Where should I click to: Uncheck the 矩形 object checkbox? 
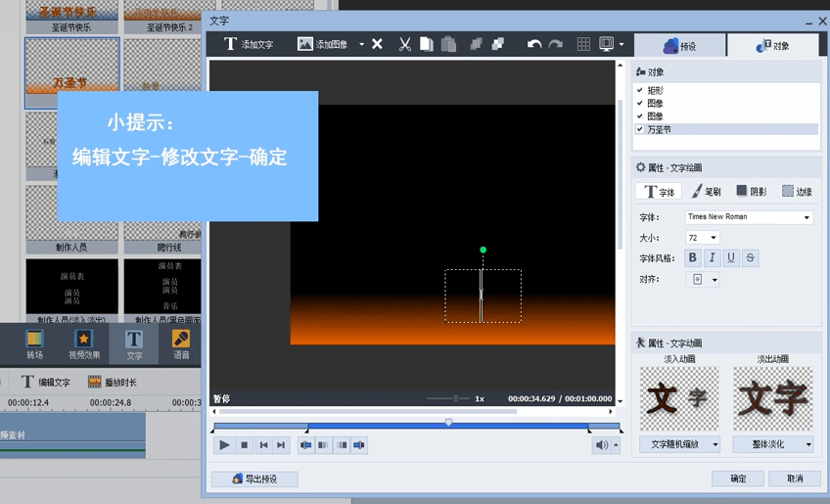(x=640, y=90)
